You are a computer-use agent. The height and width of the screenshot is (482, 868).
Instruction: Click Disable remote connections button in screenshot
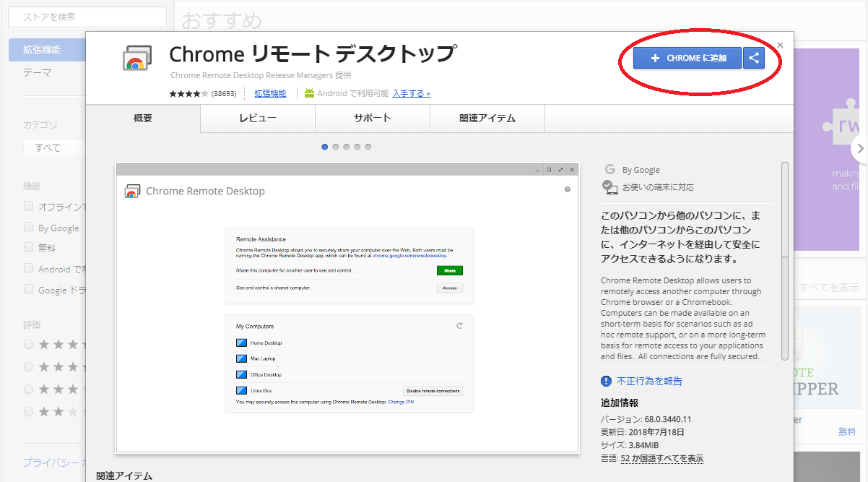pos(433,390)
